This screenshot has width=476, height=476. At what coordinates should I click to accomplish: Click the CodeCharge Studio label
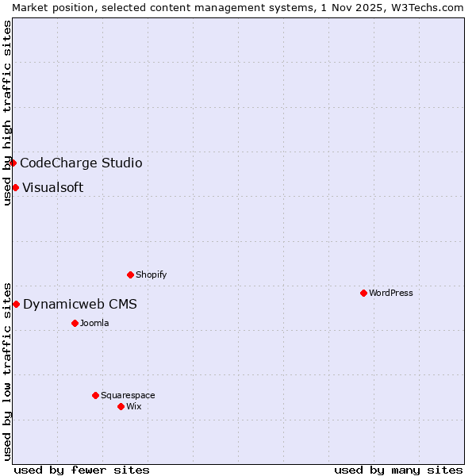click(x=81, y=163)
